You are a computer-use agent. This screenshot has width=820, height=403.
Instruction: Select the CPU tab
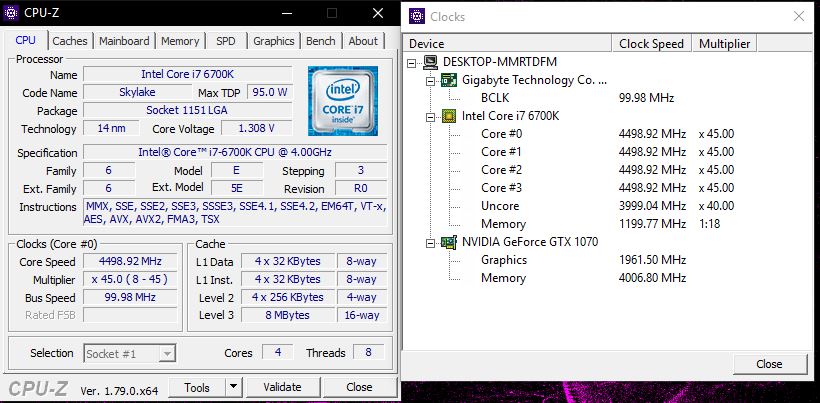pos(26,40)
